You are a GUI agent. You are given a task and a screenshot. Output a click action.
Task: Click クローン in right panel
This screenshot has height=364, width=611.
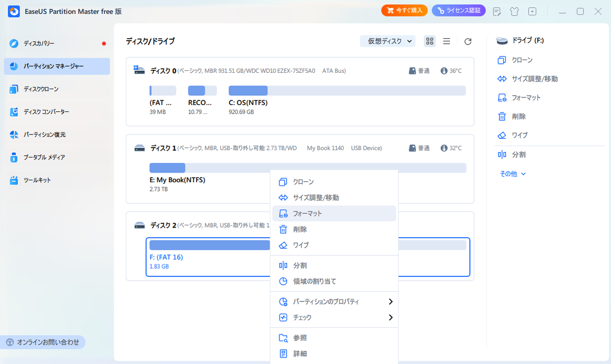515,60
